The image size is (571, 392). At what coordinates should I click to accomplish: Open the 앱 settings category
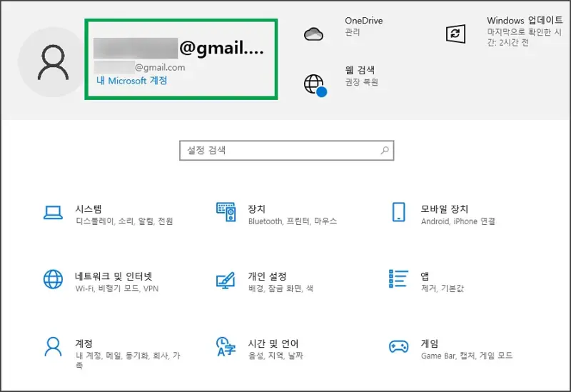click(427, 281)
